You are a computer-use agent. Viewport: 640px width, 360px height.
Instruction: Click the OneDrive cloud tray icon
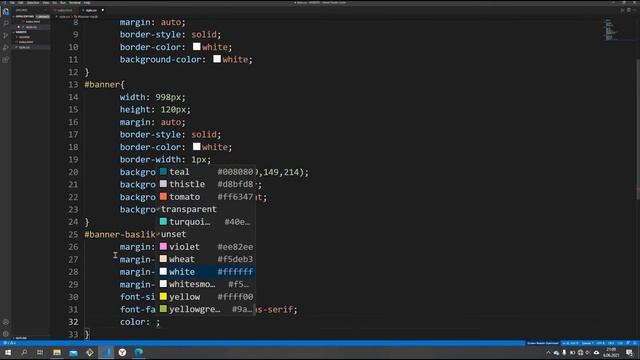coord(596,353)
